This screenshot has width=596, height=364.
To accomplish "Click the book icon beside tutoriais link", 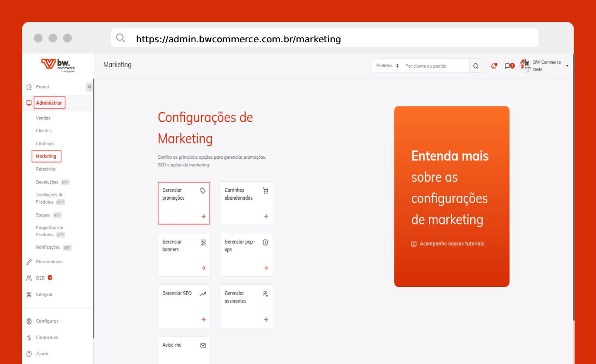I will [x=414, y=244].
